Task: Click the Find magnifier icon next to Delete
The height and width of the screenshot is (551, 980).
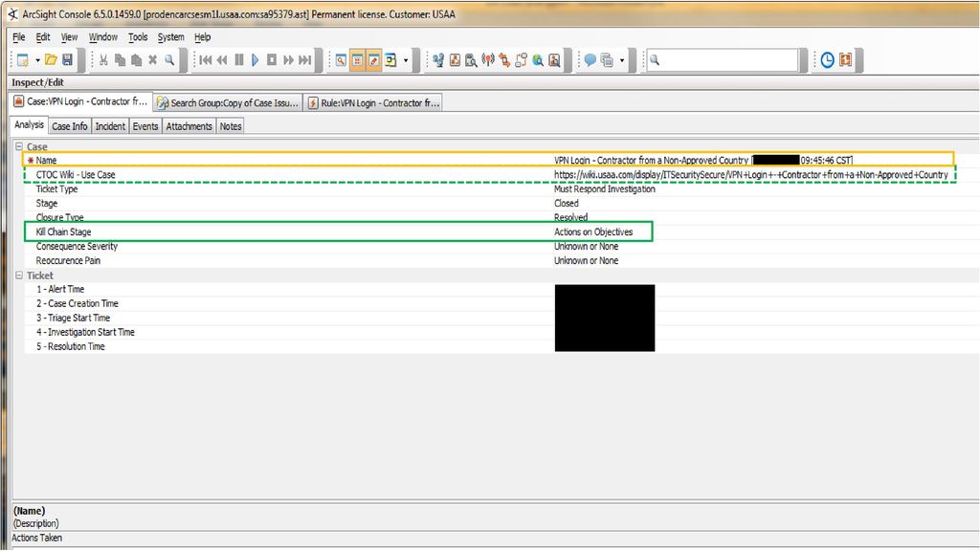Action: pyautogui.click(x=169, y=60)
